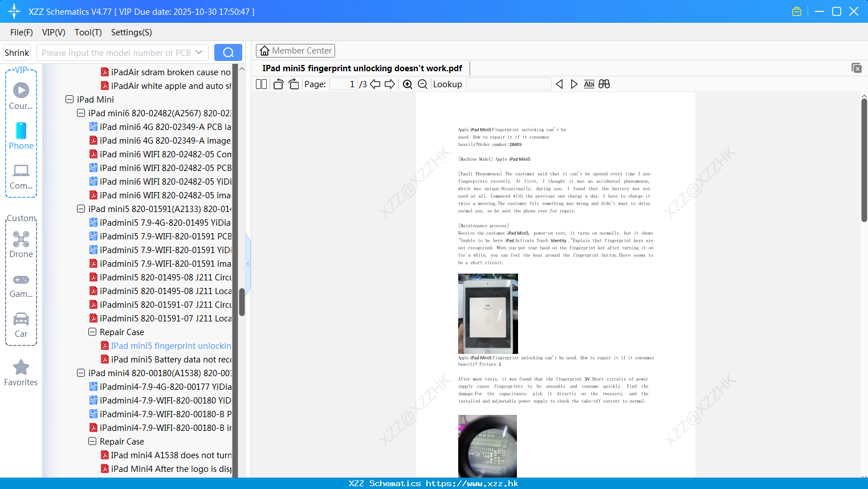The image size is (868, 489).
Task: Click the XZZ Schematics logo icon
Action: 14,11
